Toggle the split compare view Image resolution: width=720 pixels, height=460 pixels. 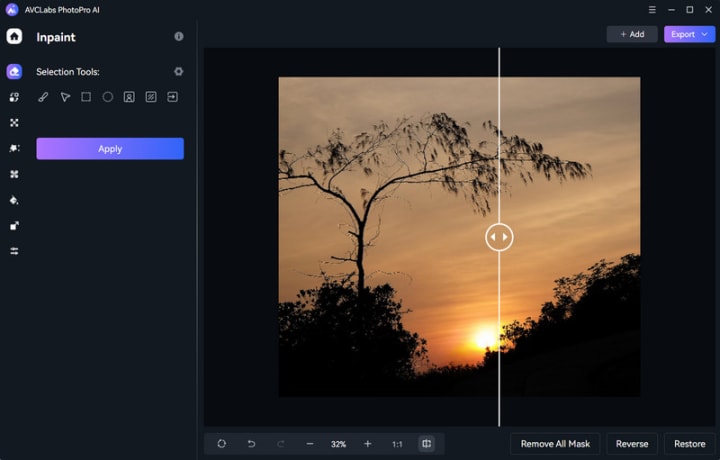(427, 443)
